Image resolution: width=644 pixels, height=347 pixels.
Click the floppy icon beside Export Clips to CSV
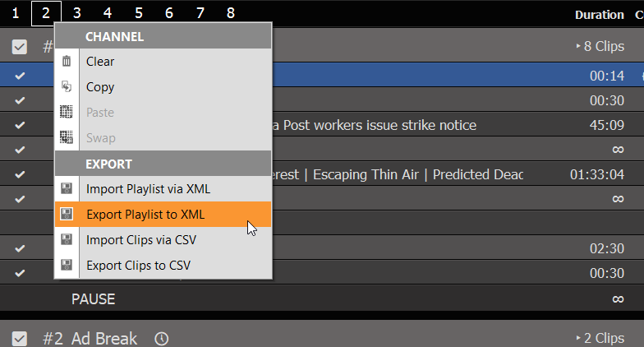click(66, 265)
